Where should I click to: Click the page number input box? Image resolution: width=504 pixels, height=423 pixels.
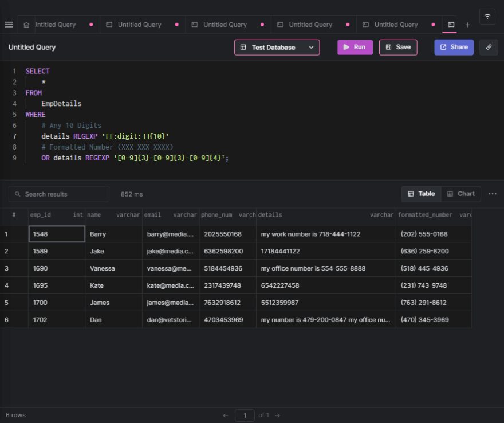pyautogui.click(x=245, y=416)
